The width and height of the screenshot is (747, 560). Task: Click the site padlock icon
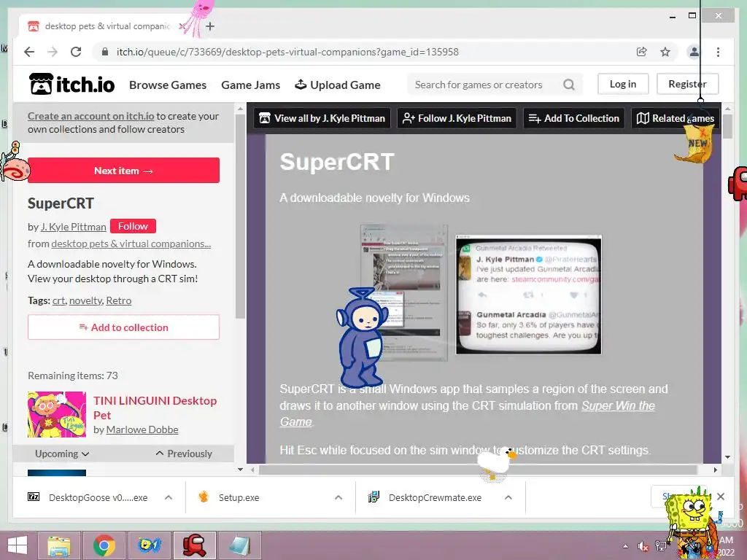point(105,52)
